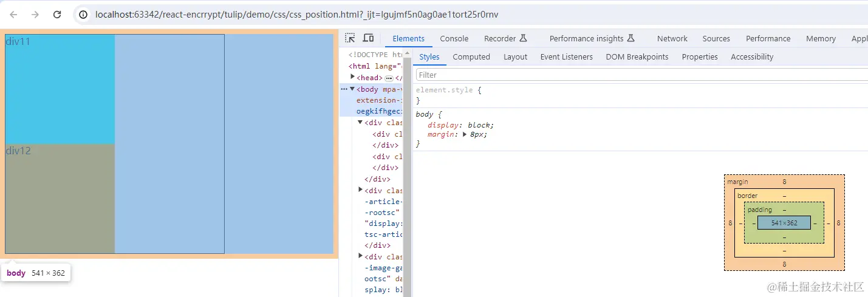Click the three dots beside the body node
868x297 pixels.
click(344, 89)
